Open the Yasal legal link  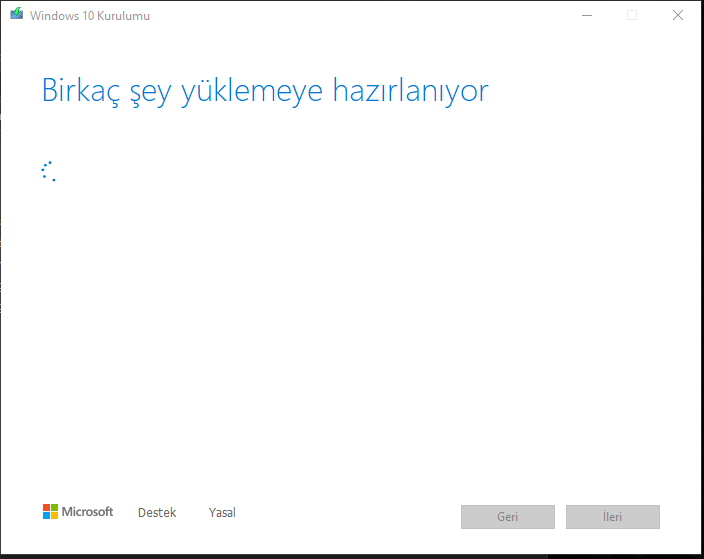222,512
